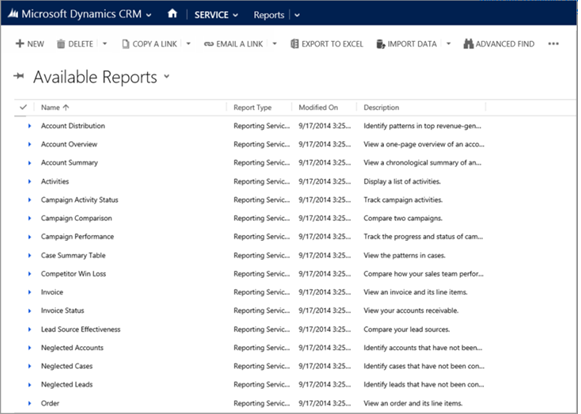Open the IMPORT DATA dropdown arrow

[448, 44]
